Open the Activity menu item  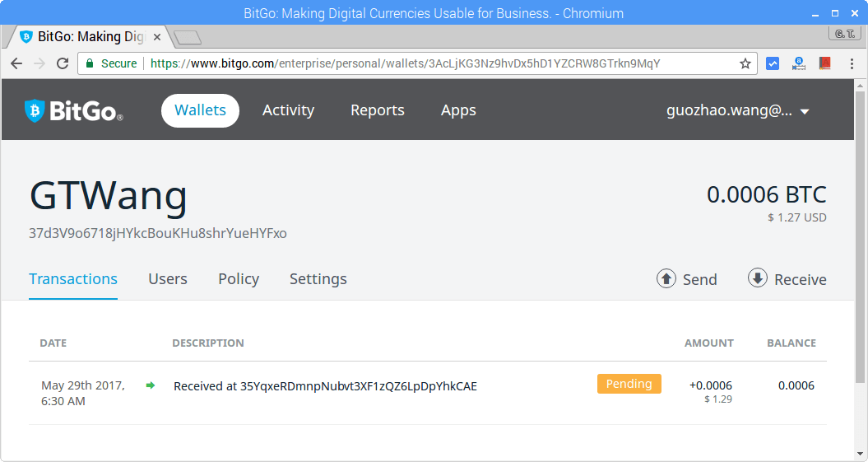(x=288, y=110)
